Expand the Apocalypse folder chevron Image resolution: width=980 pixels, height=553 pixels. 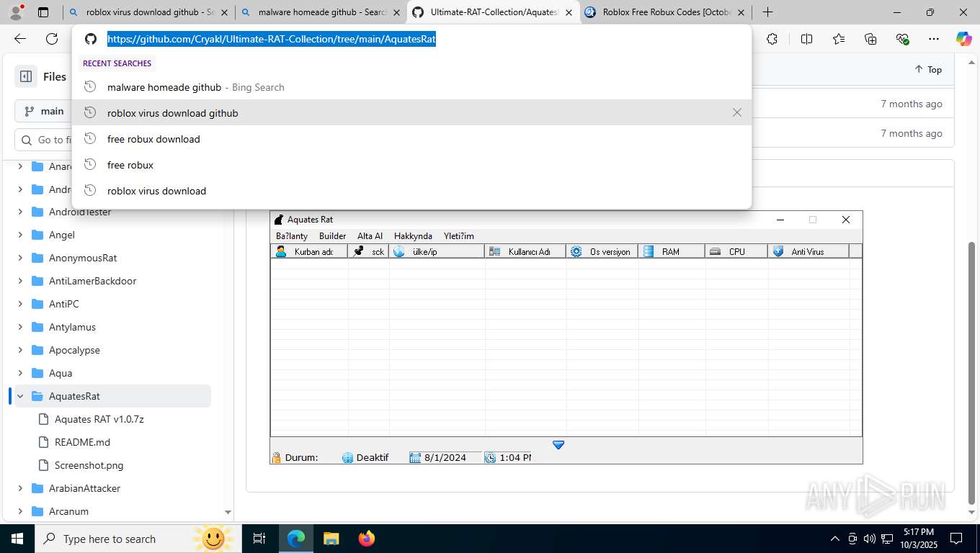point(20,350)
